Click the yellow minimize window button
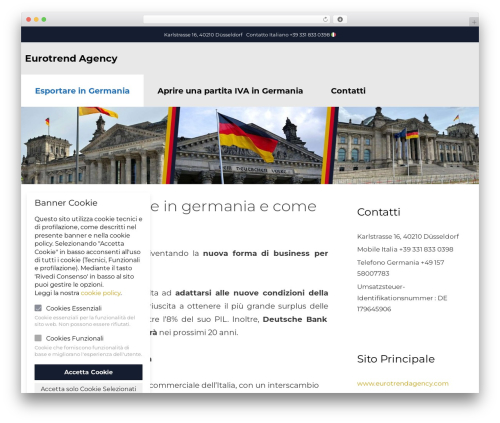This screenshot has width=500, height=423. coord(36,20)
